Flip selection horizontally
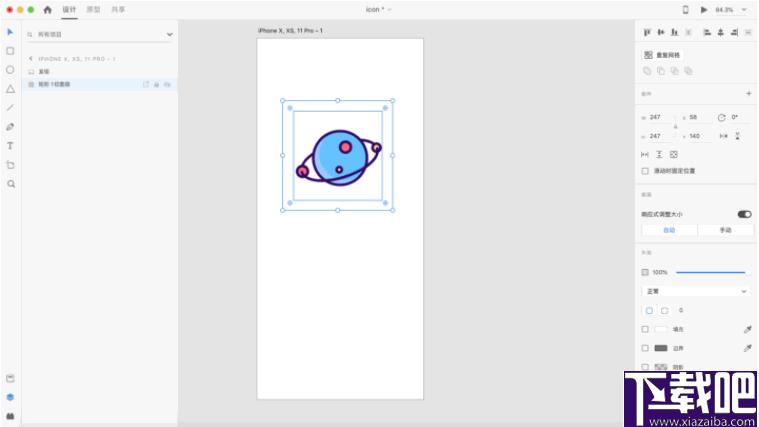Viewport: 759px width, 427px height. tap(724, 137)
